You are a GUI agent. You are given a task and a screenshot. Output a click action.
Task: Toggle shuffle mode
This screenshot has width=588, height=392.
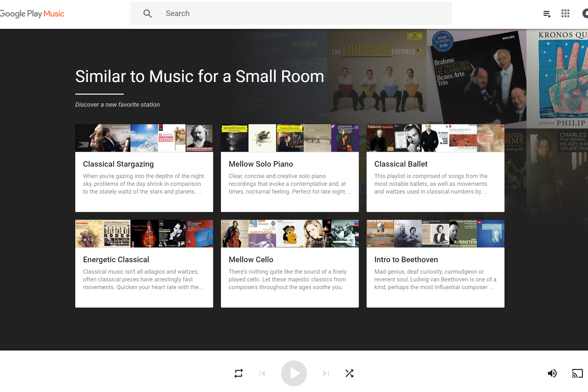(x=349, y=373)
